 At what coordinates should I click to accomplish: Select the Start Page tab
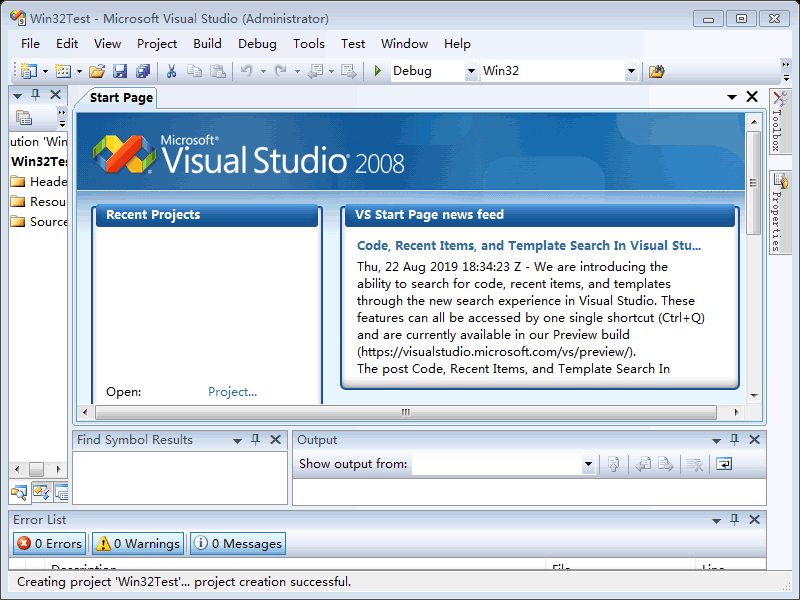[121, 97]
